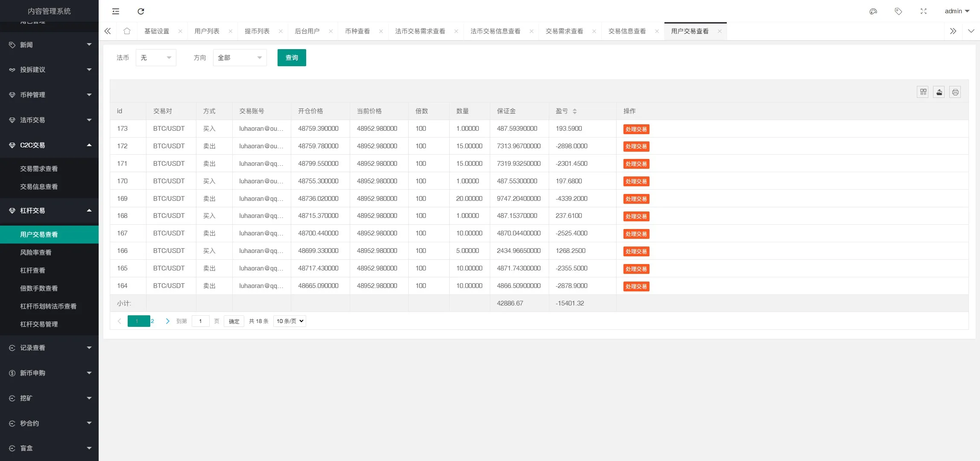Open 倍数手数查看 in the sidebar
The width and height of the screenshot is (980, 461).
point(50,288)
